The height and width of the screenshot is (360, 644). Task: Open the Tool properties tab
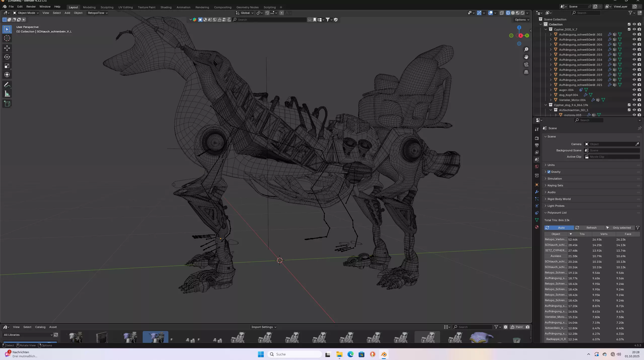[x=537, y=129]
